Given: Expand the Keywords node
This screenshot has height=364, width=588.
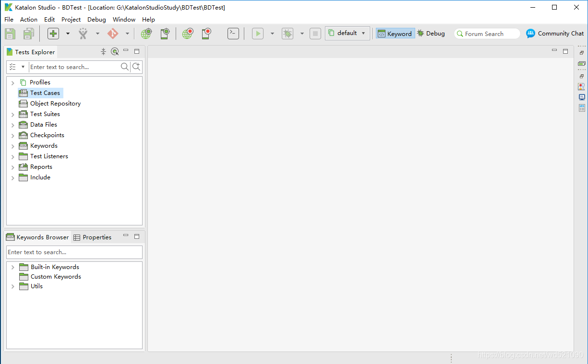Looking at the screenshot, I should coord(13,146).
